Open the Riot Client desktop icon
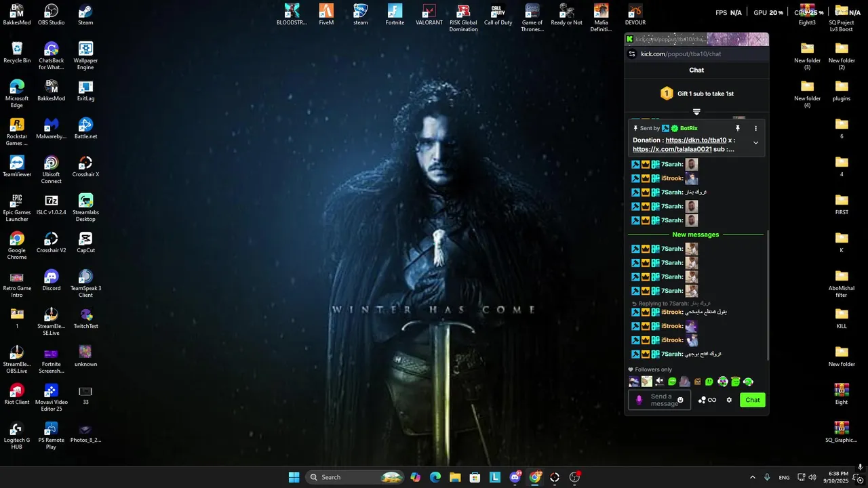 coord(17,394)
